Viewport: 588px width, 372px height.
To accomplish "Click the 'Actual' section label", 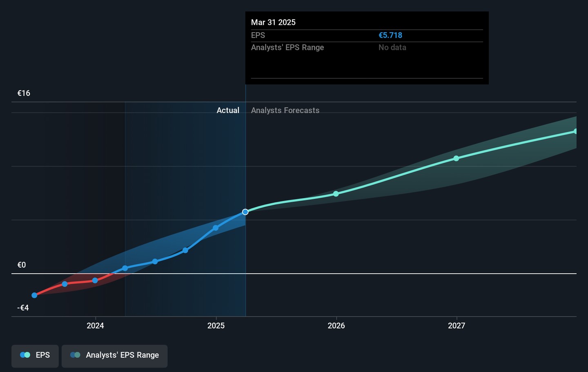I will pyautogui.click(x=228, y=110).
